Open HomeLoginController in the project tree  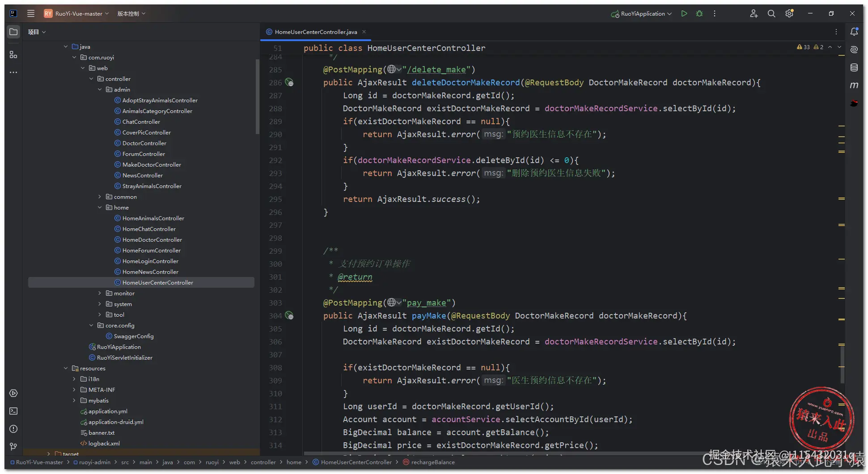[x=150, y=261]
